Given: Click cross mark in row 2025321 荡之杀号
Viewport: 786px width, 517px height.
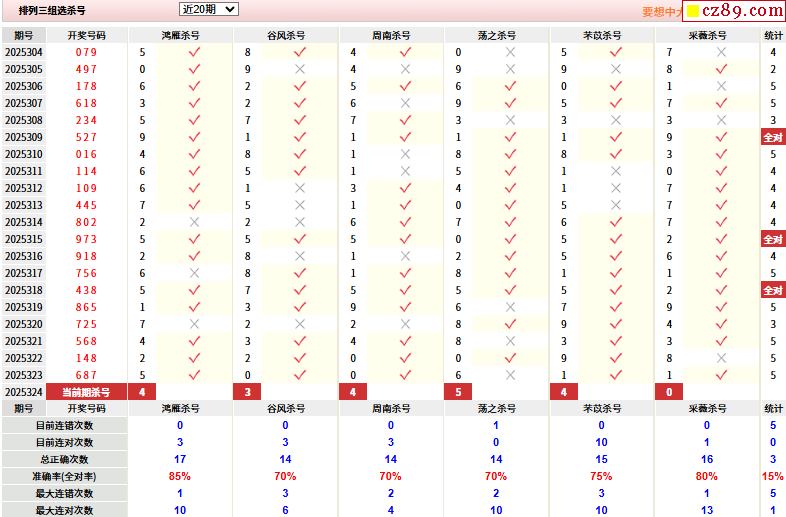Looking at the screenshot, I should pos(510,341).
